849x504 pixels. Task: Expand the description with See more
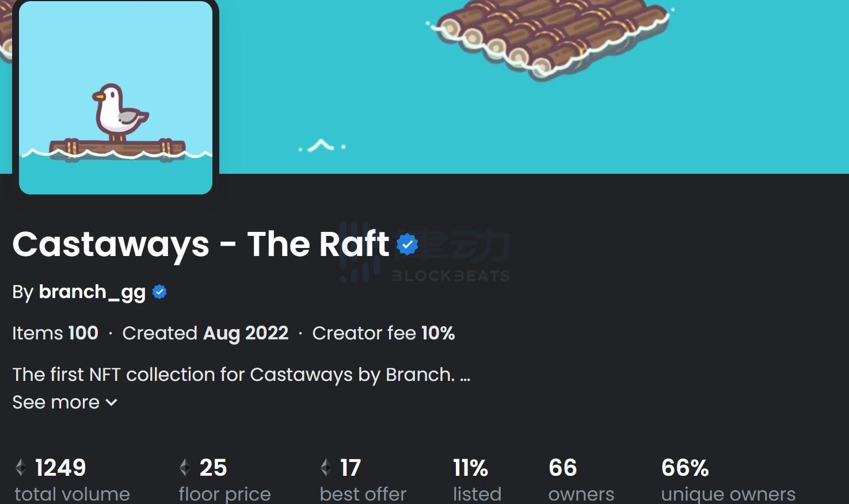pos(56,402)
